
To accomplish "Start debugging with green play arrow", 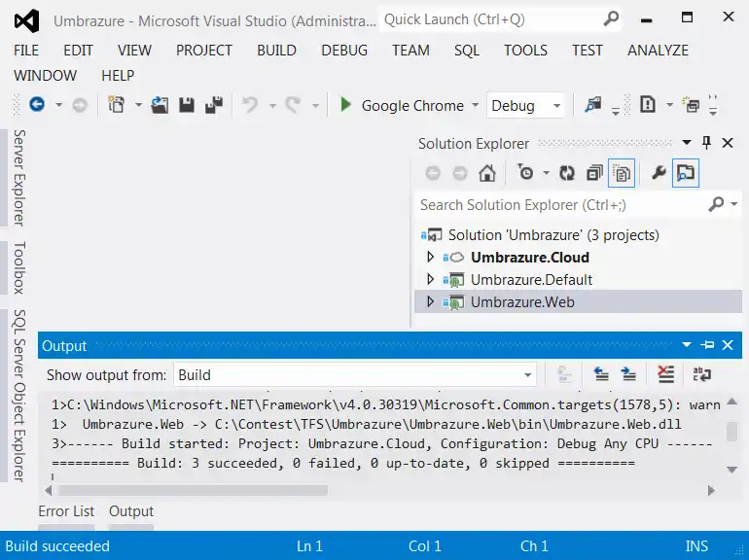I will pos(346,105).
